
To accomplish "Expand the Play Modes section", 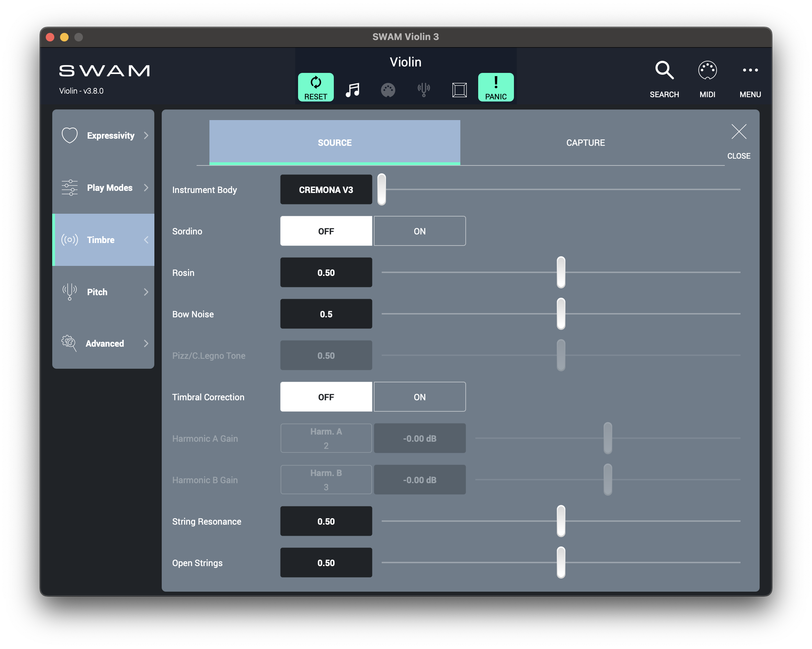I will point(103,188).
